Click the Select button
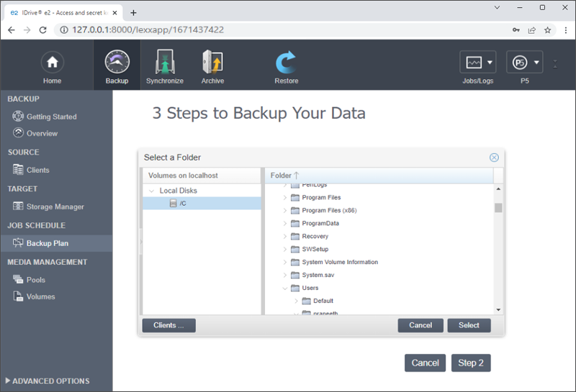The height and width of the screenshot is (392, 576). (469, 325)
